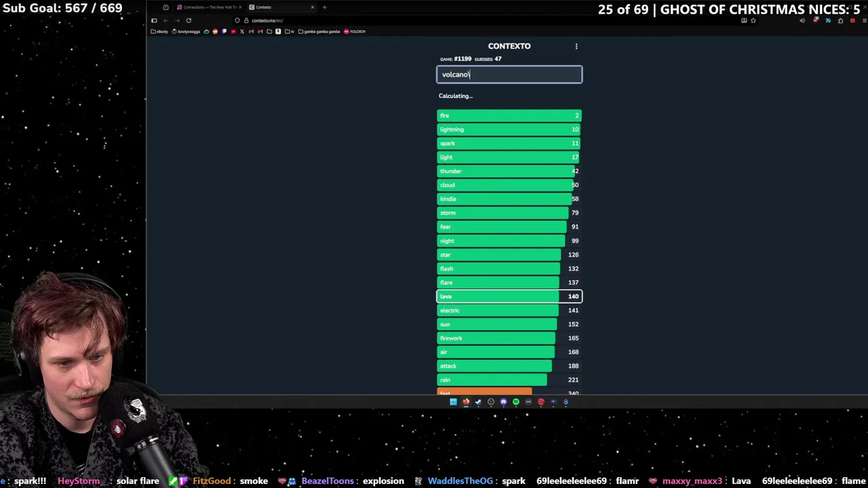Select the 'light' guess row
This screenshot has width=868, height=488.
pyautogui.click(x=509, y=157)
